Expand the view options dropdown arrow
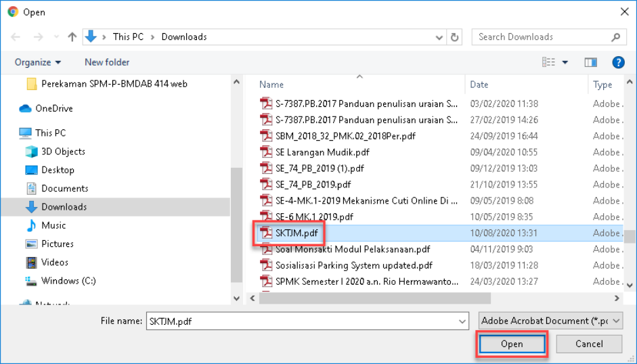637x364 pixels. [565, 62]
